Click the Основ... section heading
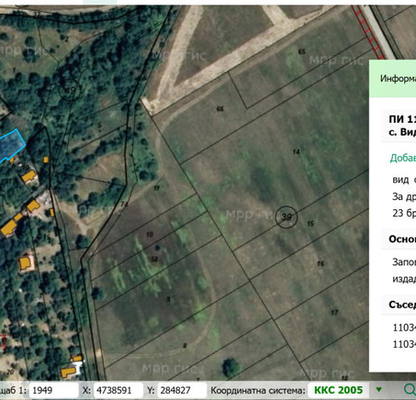The height and width of the screenshot is (400, 416). coord(402,239)
